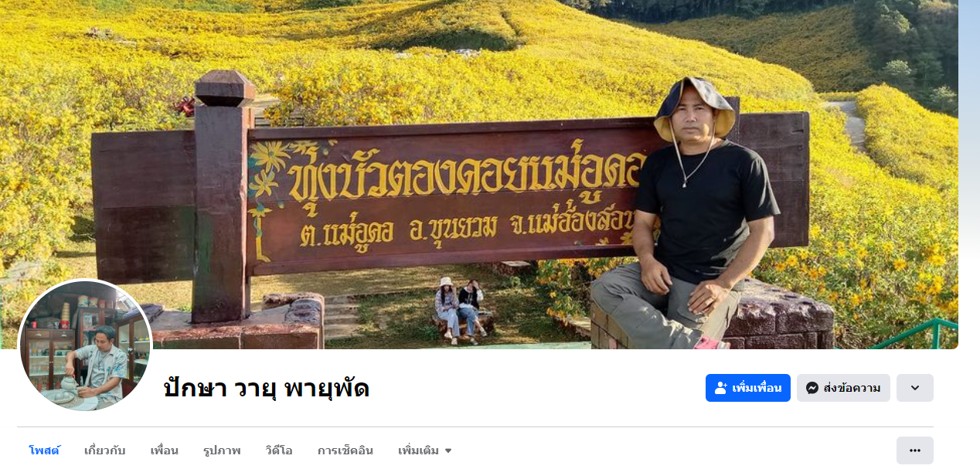Click the add-friend person-plus icon
This screenshot has height=469, width=980.
click(721, 388)
